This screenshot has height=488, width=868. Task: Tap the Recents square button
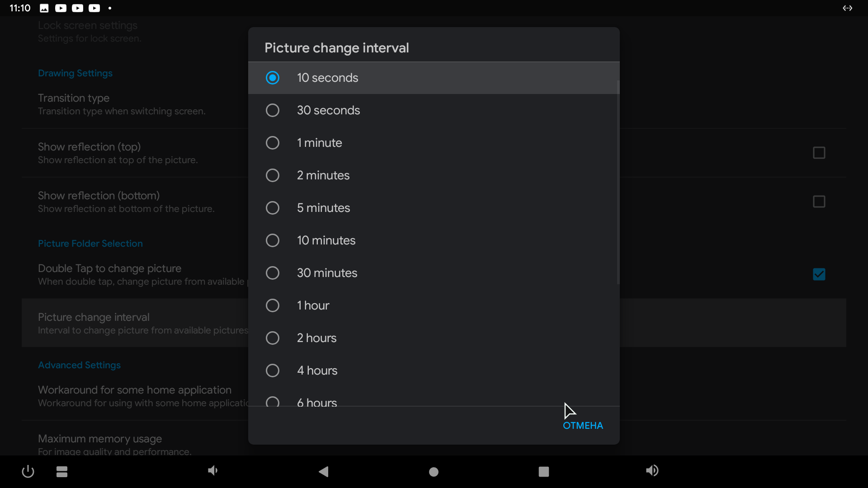544,472
